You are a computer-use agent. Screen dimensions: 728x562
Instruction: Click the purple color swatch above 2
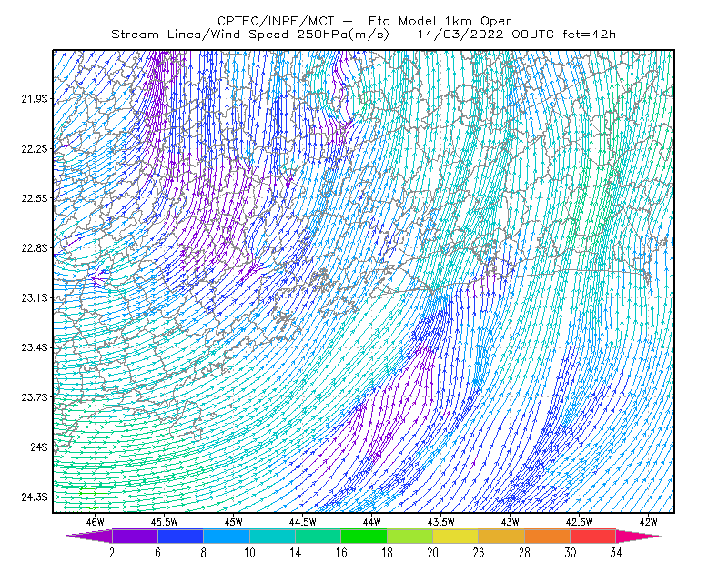pyautogui.click(x=135, y=536)
